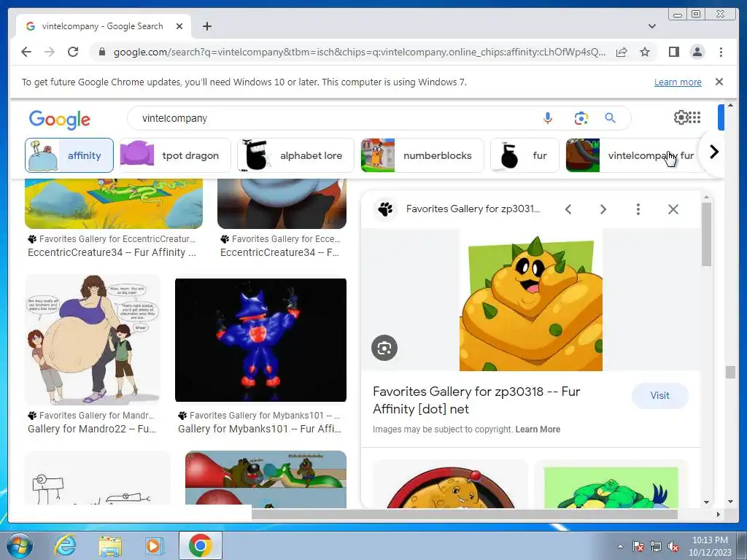Open the copyright Learn More link
The image size is (747, 560).
(x=538, y=429)
